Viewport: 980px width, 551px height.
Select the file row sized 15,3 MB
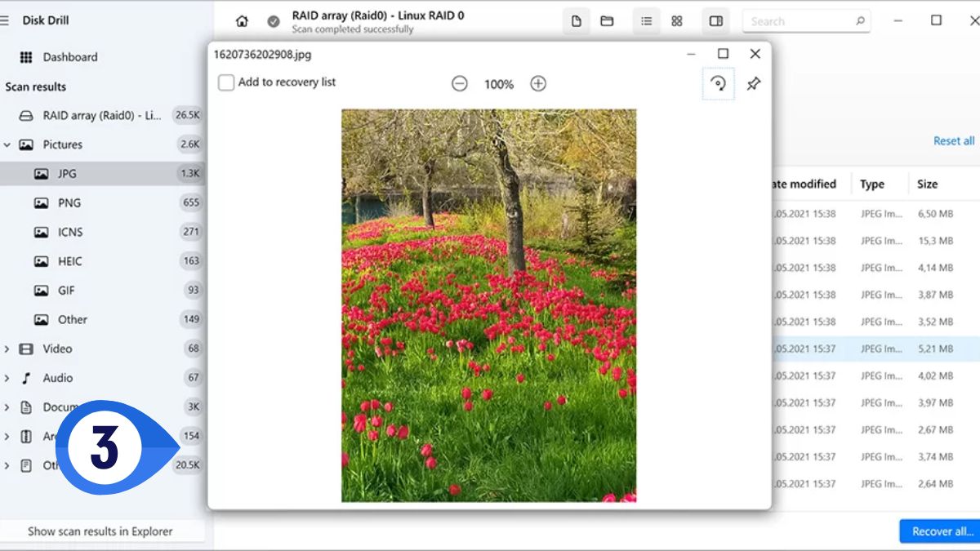click(875, 241)
